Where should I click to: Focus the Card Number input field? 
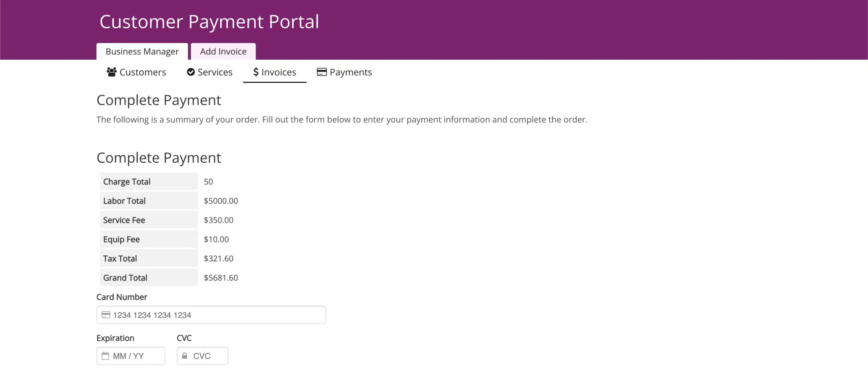[217, 315]
